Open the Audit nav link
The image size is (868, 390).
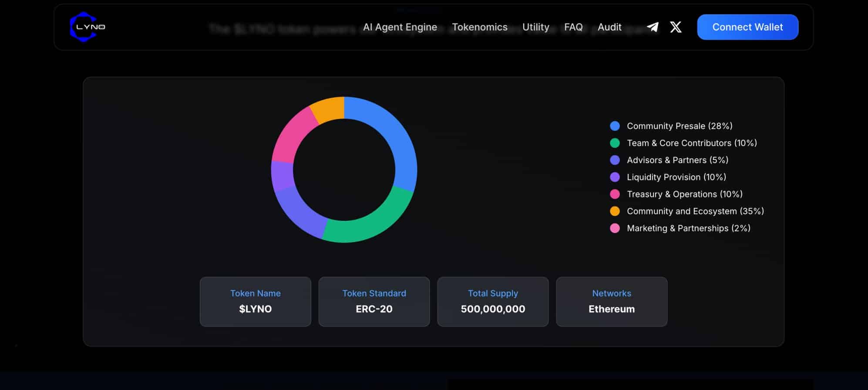click(609, 27)
